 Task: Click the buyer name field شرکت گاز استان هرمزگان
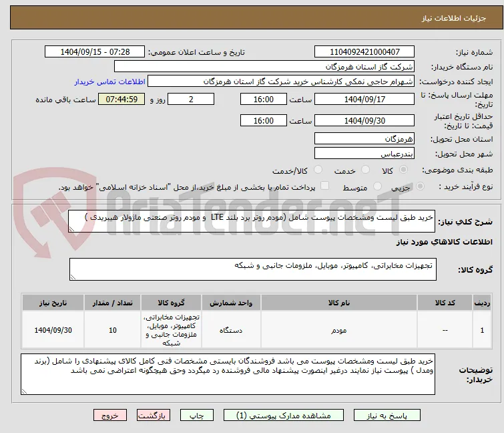[264, 67]
